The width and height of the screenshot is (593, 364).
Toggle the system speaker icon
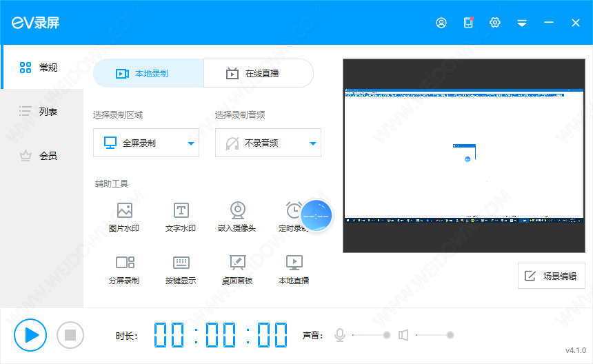point(403,335)
